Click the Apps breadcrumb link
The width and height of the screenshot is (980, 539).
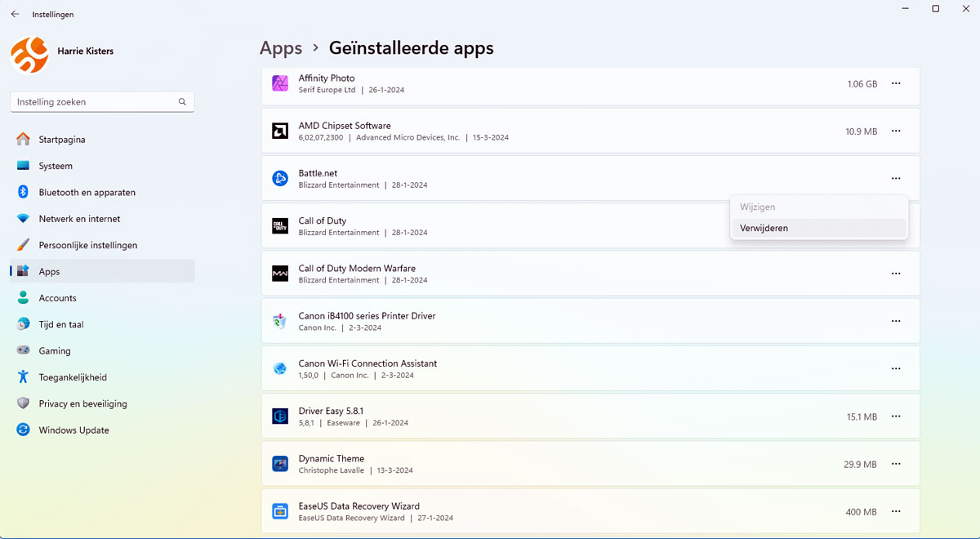pos(281,48)
